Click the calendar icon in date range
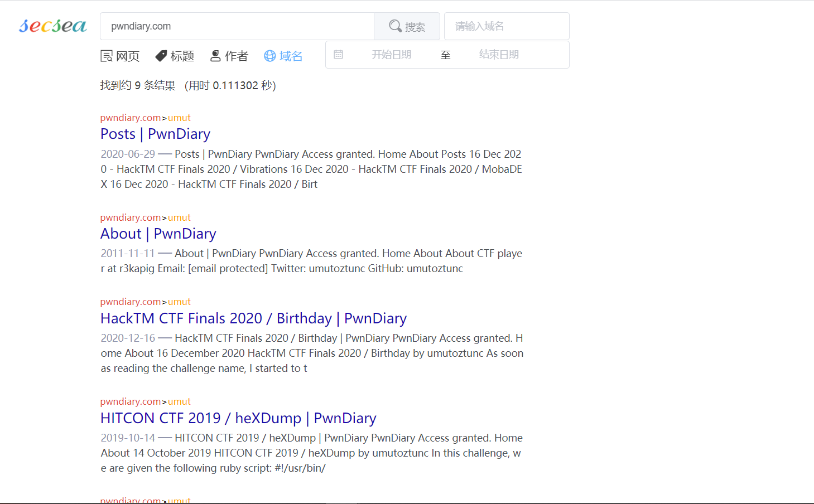814x504 pixels. [338, 55]
